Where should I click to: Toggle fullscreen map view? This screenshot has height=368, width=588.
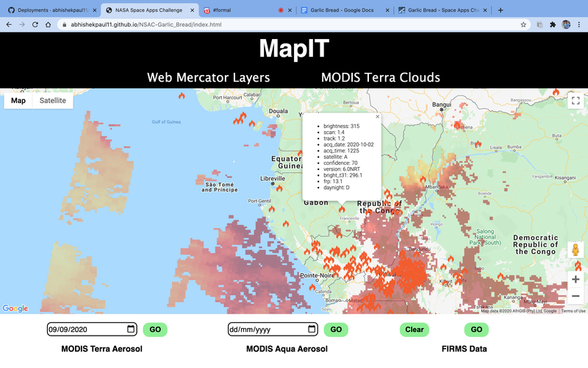click(576, 101)
